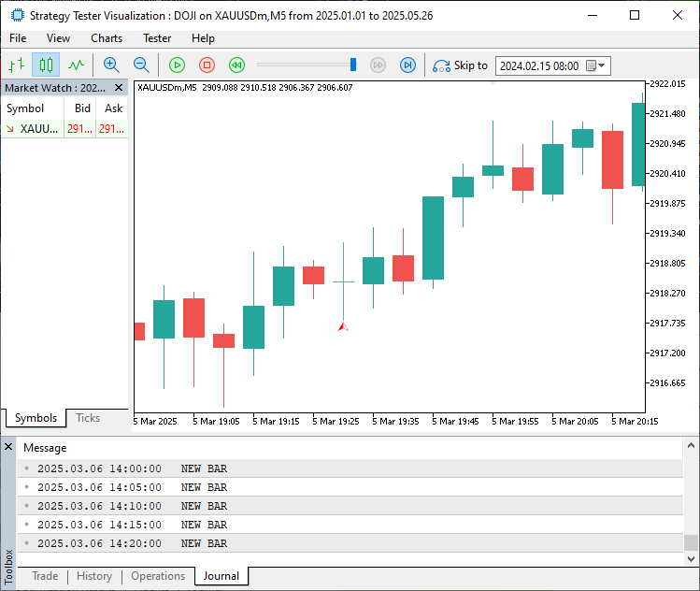Stop the strategy tester visualization
Image resolution: width=700 pixels, height=591 pixels.
207,65
